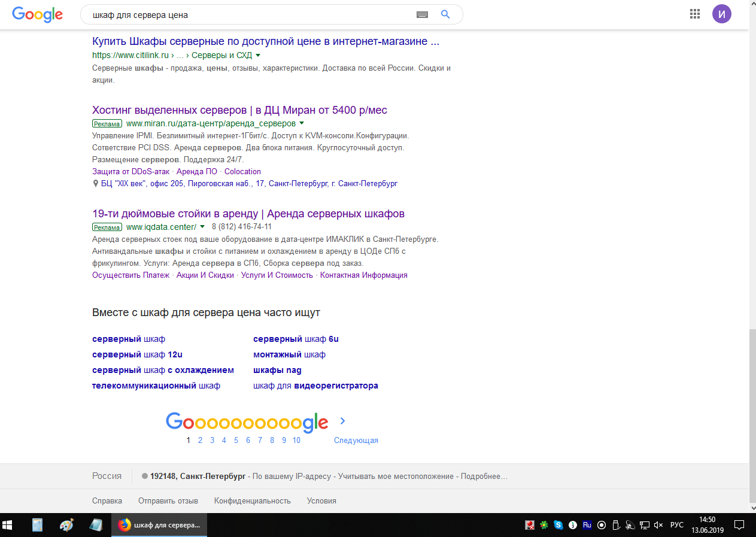
Task: Open the on-screen keyboard in the search box
Action: point(422,14)
